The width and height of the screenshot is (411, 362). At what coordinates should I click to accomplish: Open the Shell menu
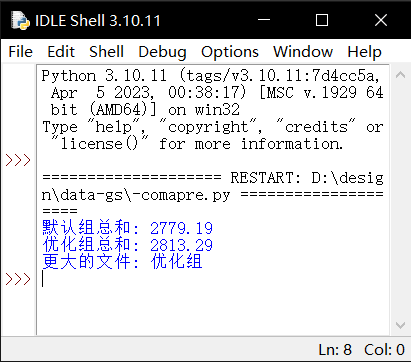(106, 52)
